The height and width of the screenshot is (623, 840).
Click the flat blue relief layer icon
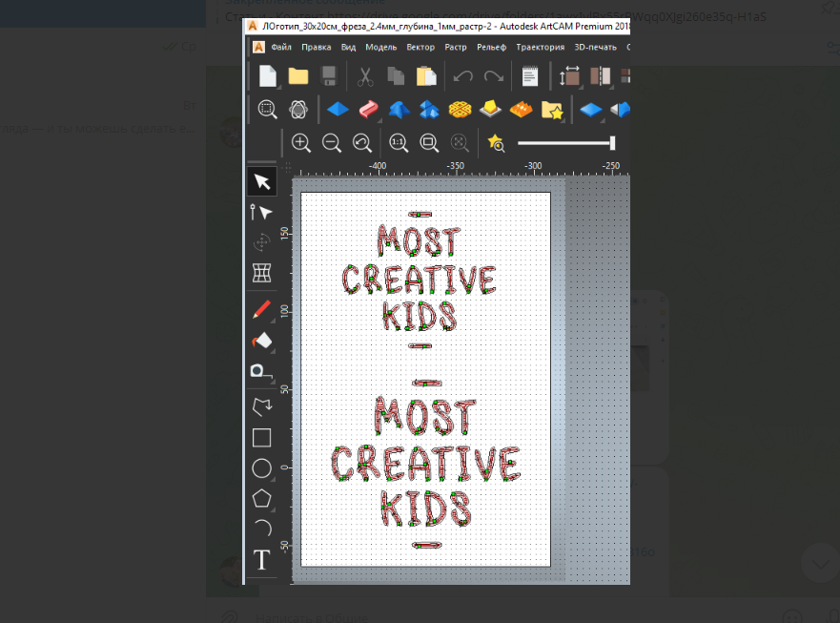(591, 110)
